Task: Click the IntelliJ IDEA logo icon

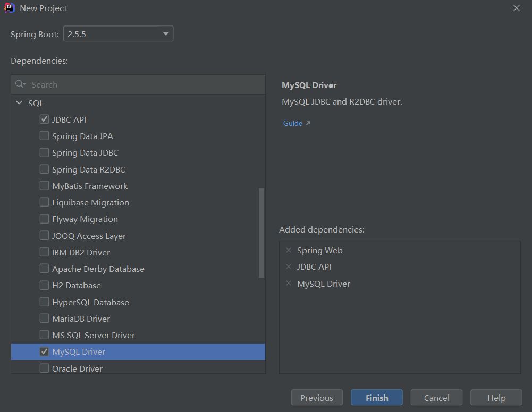Action: tap(9, 8)
